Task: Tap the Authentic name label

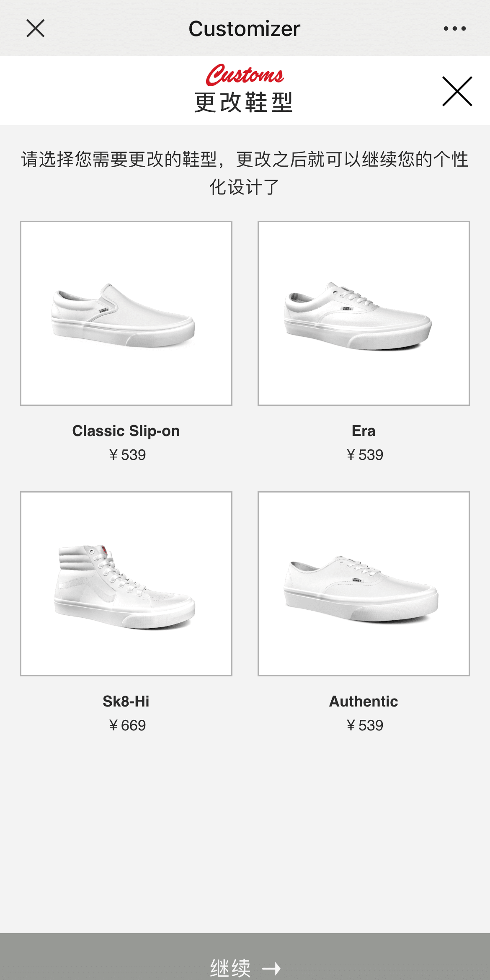Action: [x=364, y=701]
